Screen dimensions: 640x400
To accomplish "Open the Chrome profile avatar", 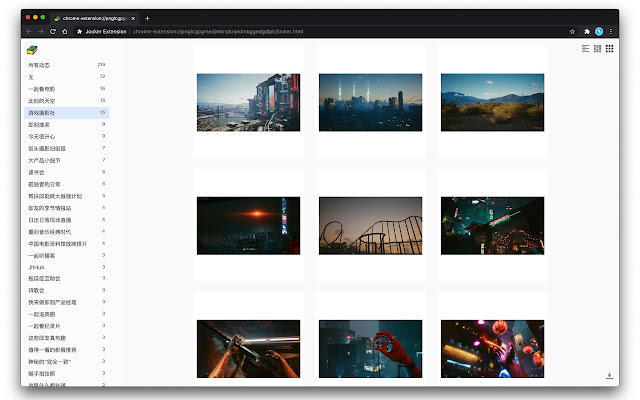I will 599,31.
